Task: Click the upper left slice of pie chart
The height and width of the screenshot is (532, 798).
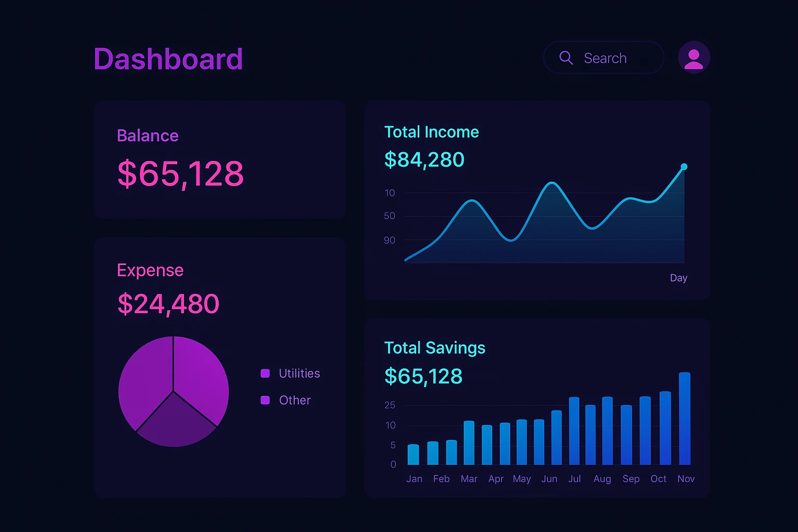Action: click(x=145, y=377)
